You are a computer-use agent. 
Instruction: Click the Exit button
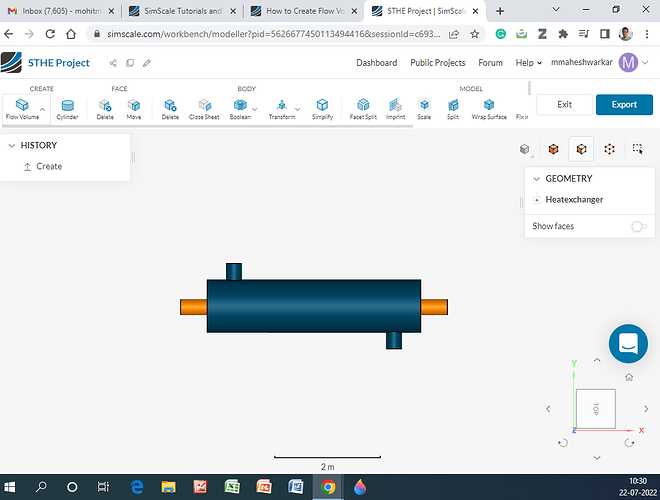pyautogui.click(x=564, y=104)
